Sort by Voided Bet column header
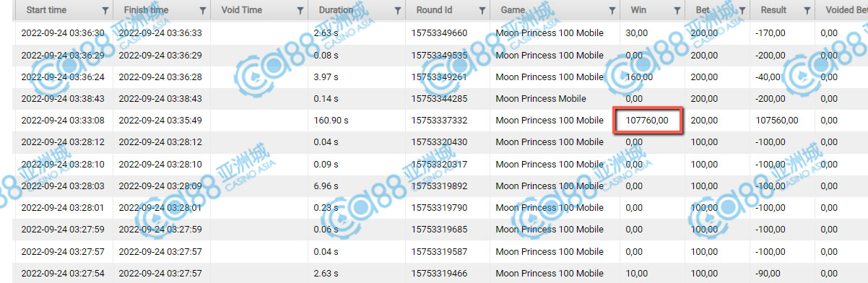Screen dimensions: 868x283 842,11
